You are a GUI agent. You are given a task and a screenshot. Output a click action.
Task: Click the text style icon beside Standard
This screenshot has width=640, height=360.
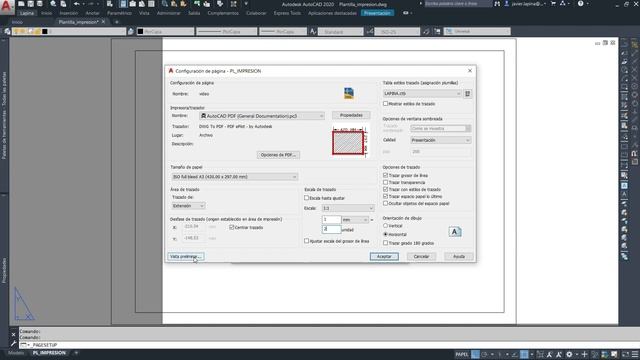click(313, 31)
